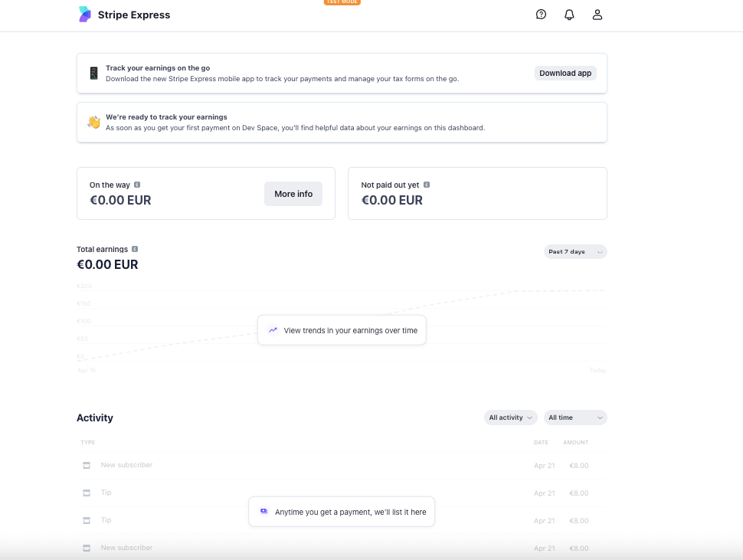Click the Not paid out yet €0.00 EUR amount
The width and height of the screenshot is (743, 560).
point(392,200)
